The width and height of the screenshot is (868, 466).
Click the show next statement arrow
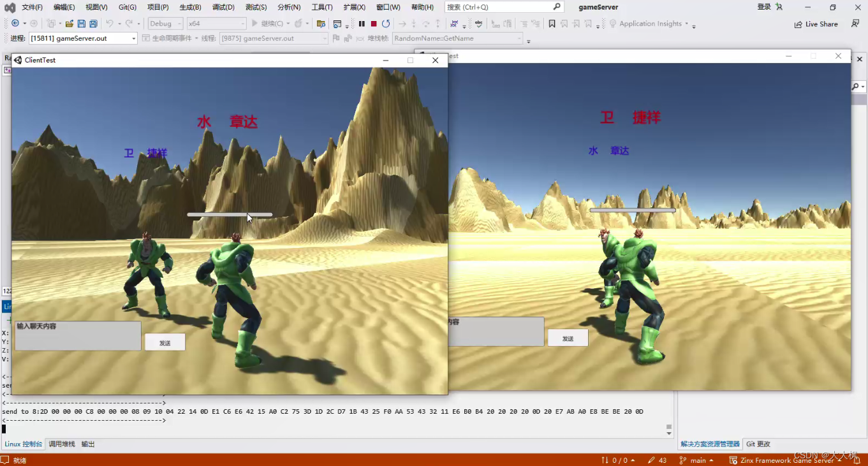click(x=402, y=24)
